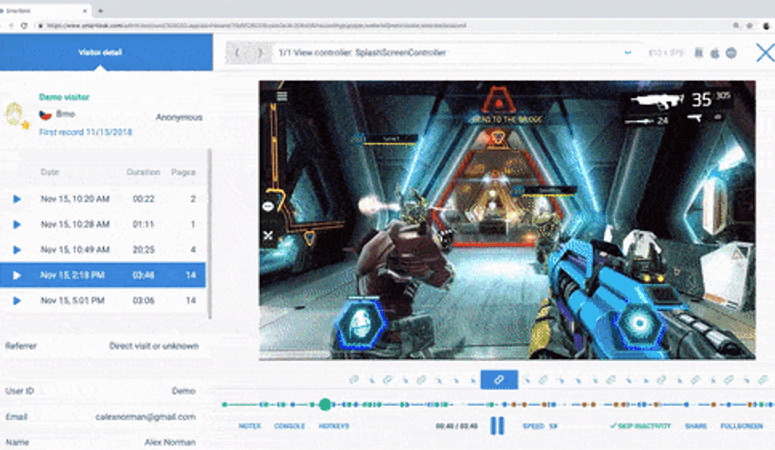Click the game recording video area
The image size is (775, 450).
pos(507,220)
